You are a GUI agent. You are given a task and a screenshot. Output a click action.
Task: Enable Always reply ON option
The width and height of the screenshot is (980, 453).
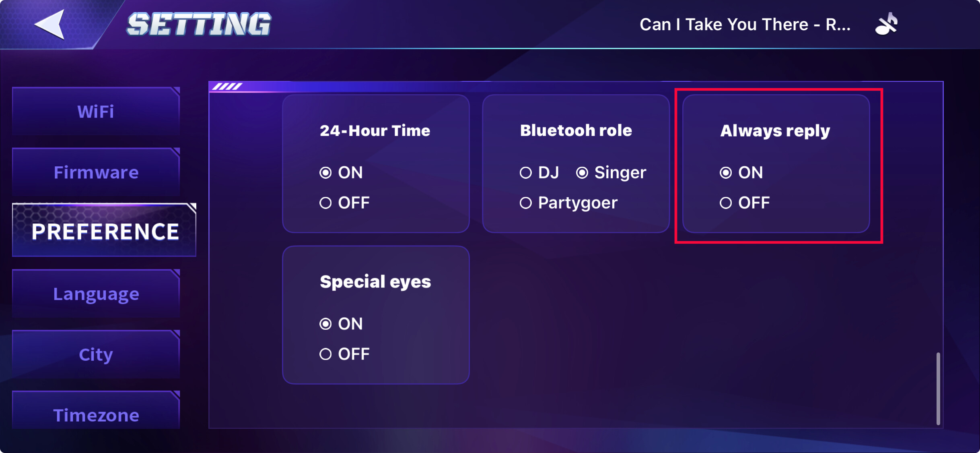coord(726,173)
